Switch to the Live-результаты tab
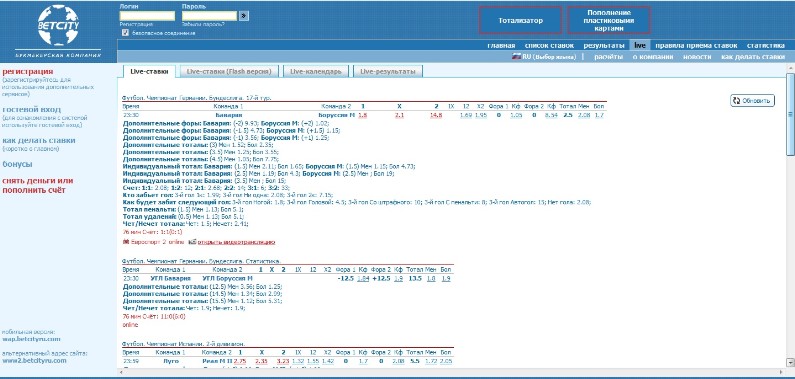 tap(388, 71)
